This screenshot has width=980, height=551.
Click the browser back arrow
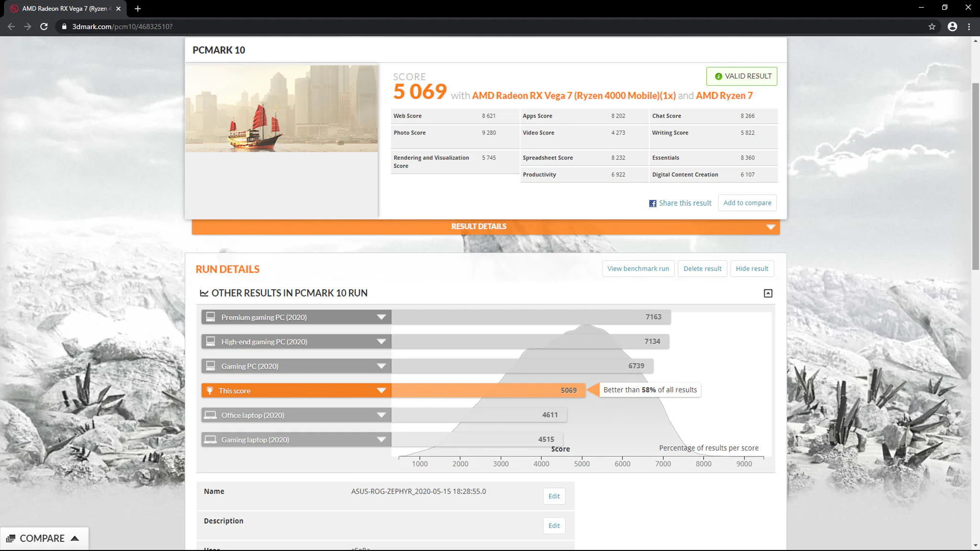[11, 27]
